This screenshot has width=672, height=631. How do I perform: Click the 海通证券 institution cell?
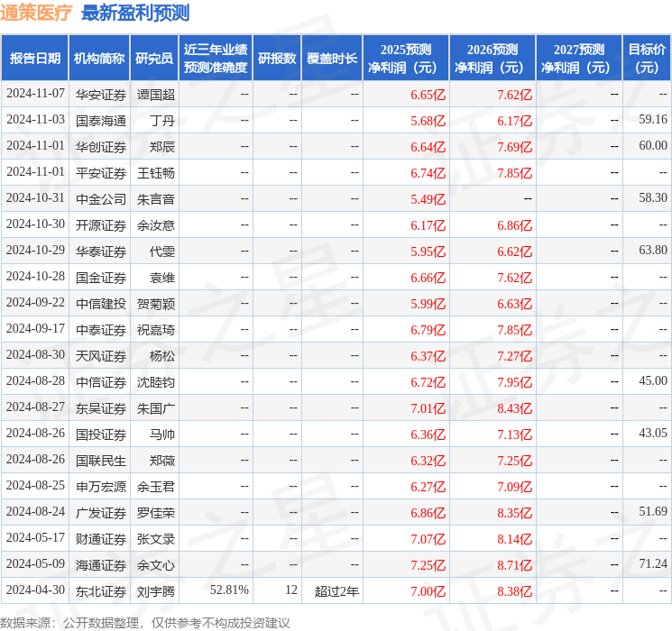[101, 564]
